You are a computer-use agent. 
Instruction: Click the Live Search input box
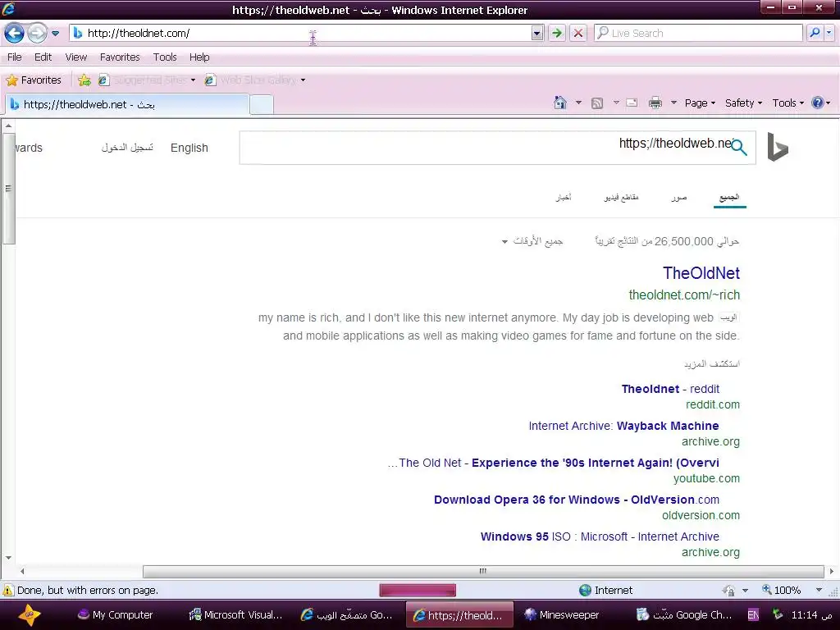(698, 33)
